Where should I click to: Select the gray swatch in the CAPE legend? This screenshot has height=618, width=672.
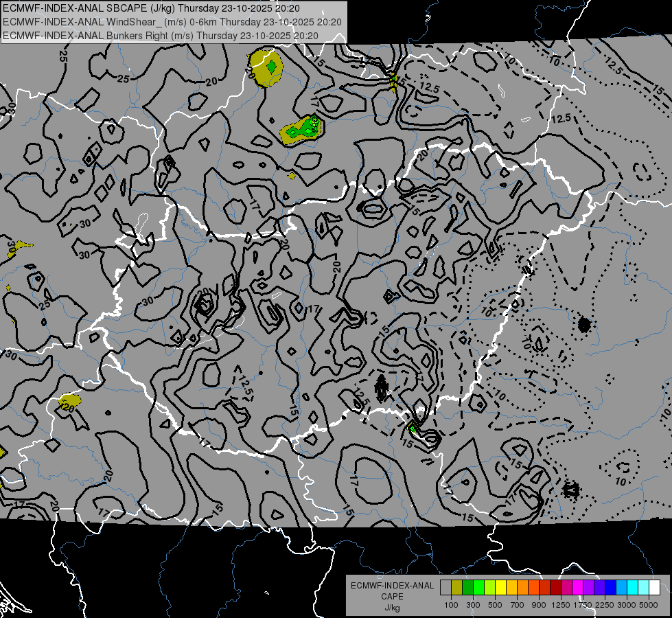coord(445,587)
